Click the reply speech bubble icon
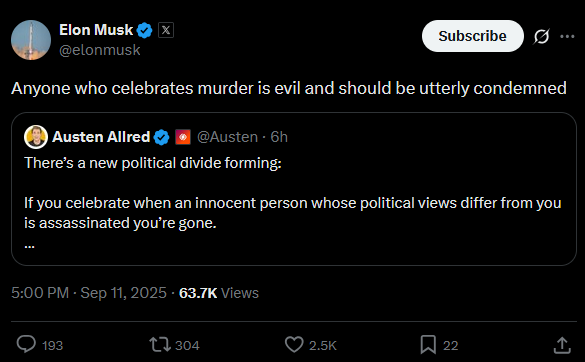Image resolution: width=585 pixels, height=362 pixels. 26,344
